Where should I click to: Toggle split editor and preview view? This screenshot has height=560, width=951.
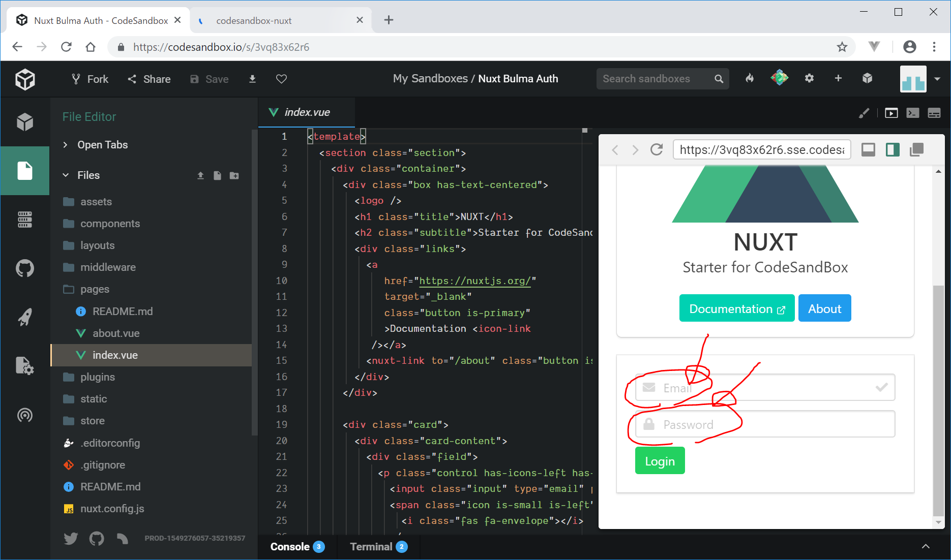click(x=892, y=149)
